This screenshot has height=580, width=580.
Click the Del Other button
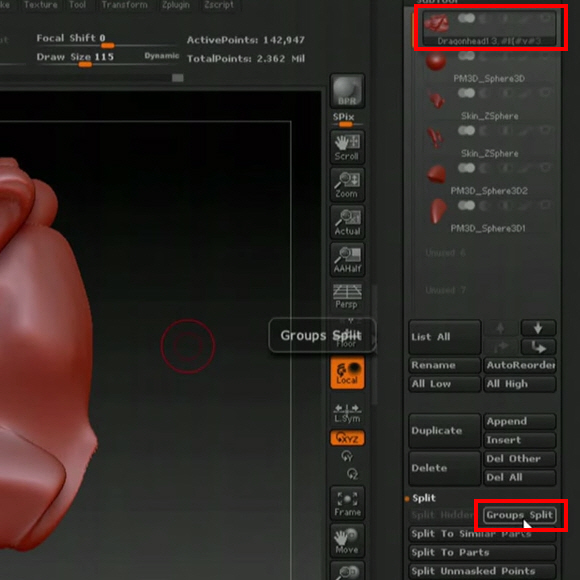520,459
